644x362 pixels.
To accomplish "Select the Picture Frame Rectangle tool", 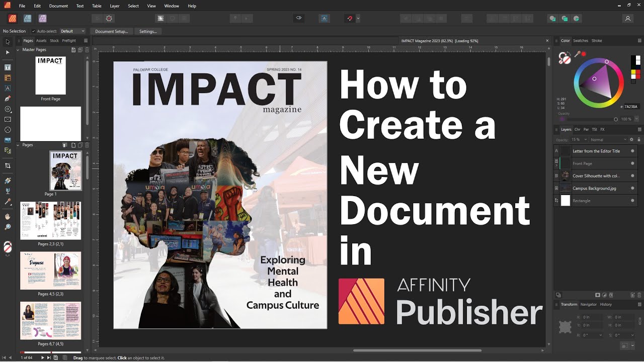I will click(x=8, y=119).
